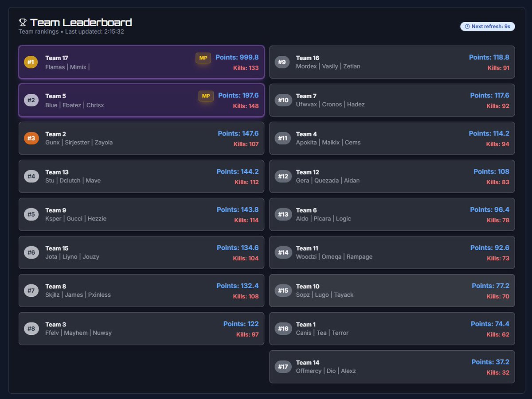Click the Team 3 name
Viewport: 532px width, 399px height.
click(x=55, y=325)
